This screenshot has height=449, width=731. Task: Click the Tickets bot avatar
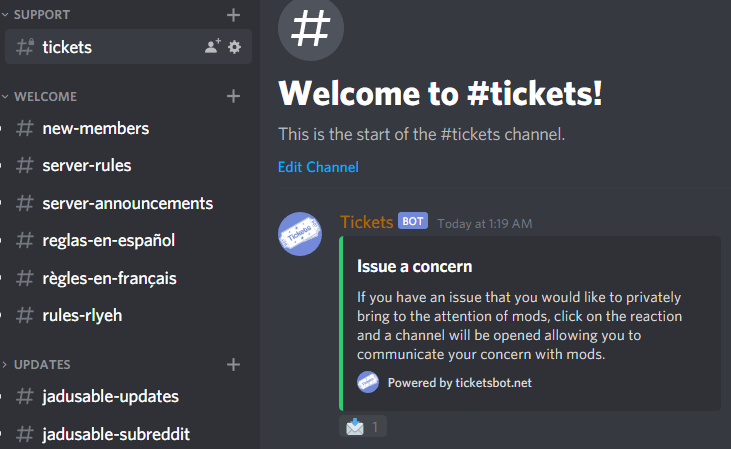click(x=299, y=234)
